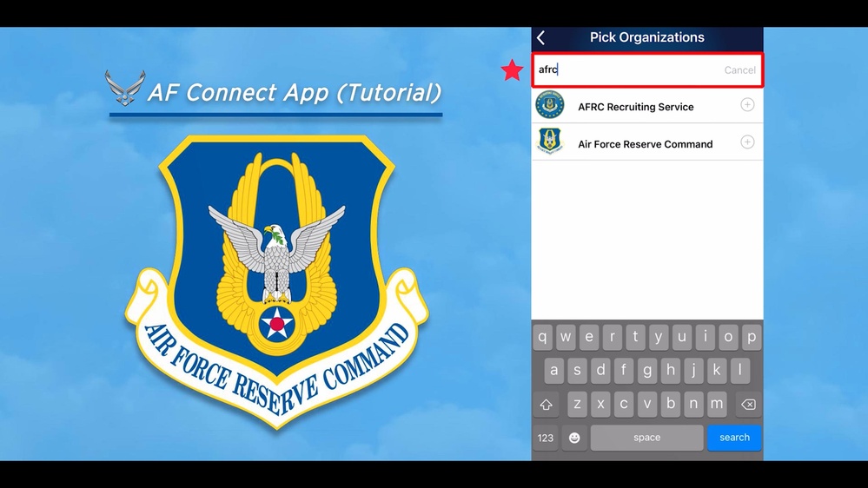Tap the t key
The height and width of the screenshot is (488, 868).
coord(635,337)
